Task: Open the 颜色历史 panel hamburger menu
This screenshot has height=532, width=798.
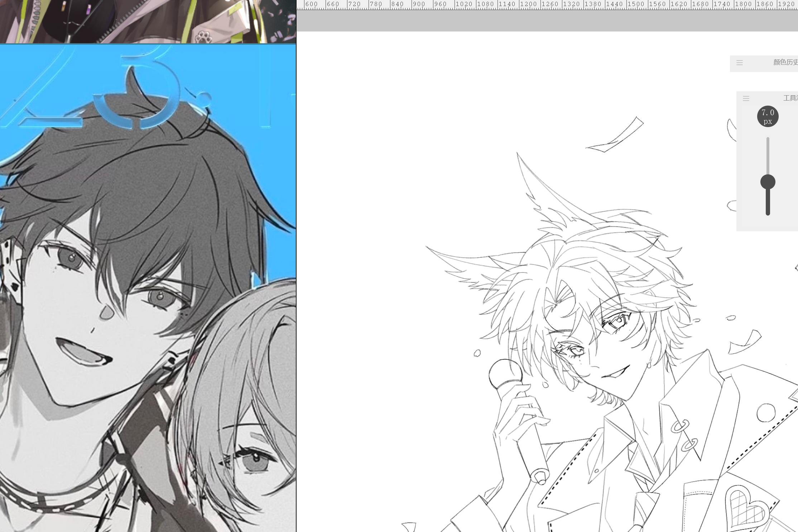Action: [740, 63]
